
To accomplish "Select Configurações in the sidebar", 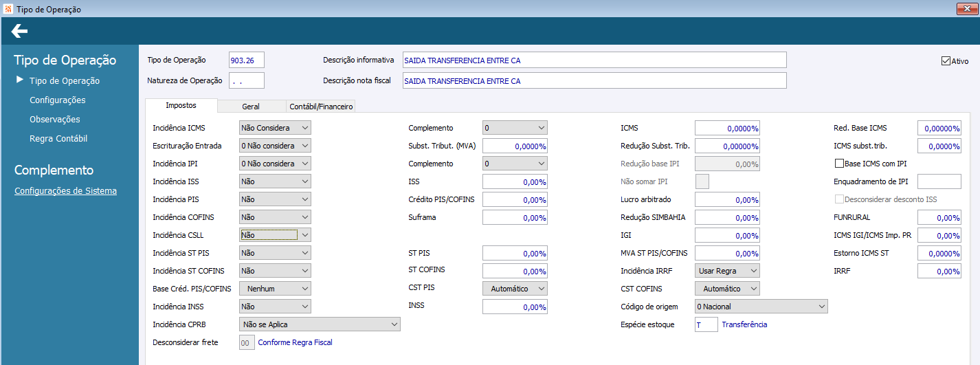I will 58,100.
